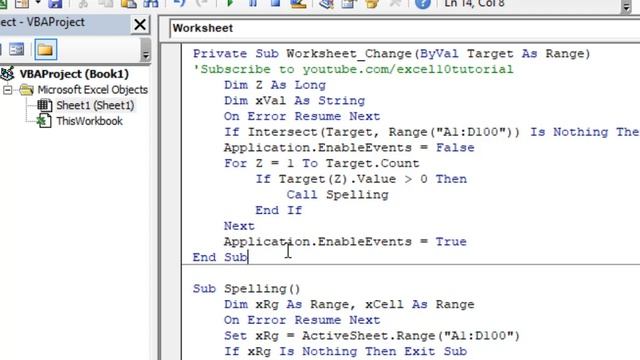Click the Paste icon in the toolbar
The width and height of the screenshot is (640, 360).
tap(129, 4)
